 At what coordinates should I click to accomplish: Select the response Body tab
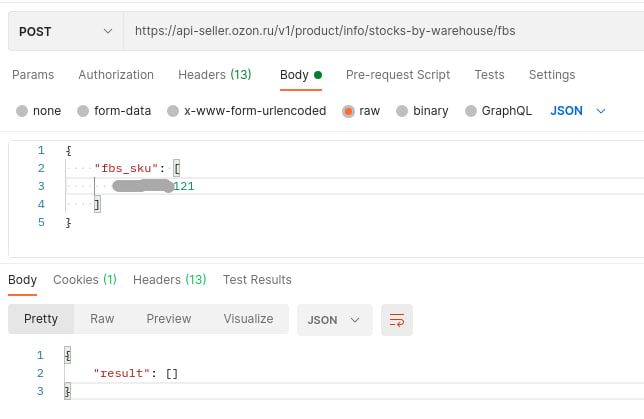[23, 280]
